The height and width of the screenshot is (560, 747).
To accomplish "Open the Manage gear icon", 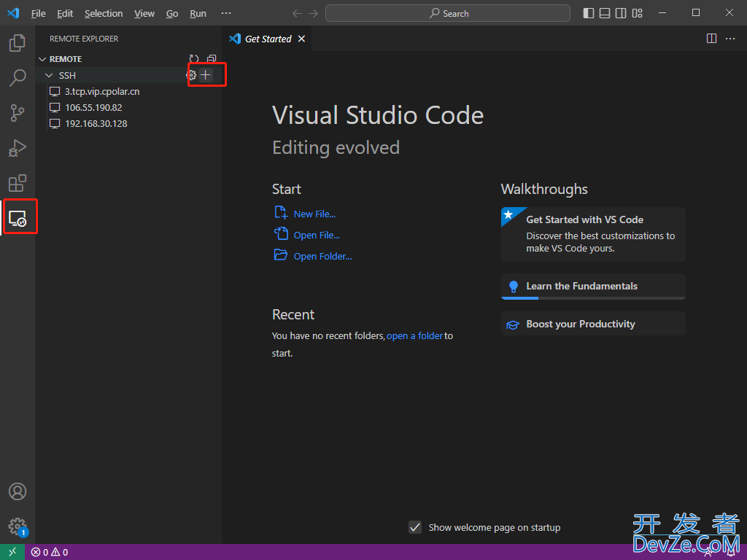I will (x=18, y=526).
